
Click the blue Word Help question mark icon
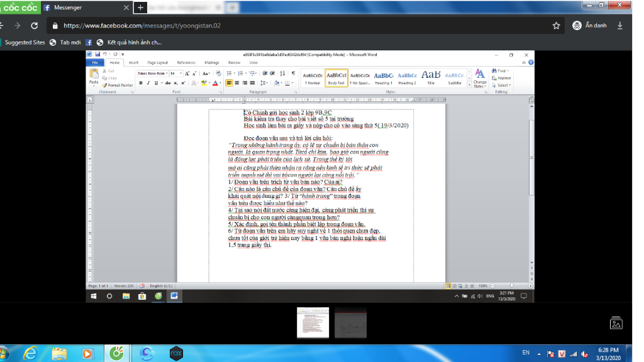pos(531,62)
